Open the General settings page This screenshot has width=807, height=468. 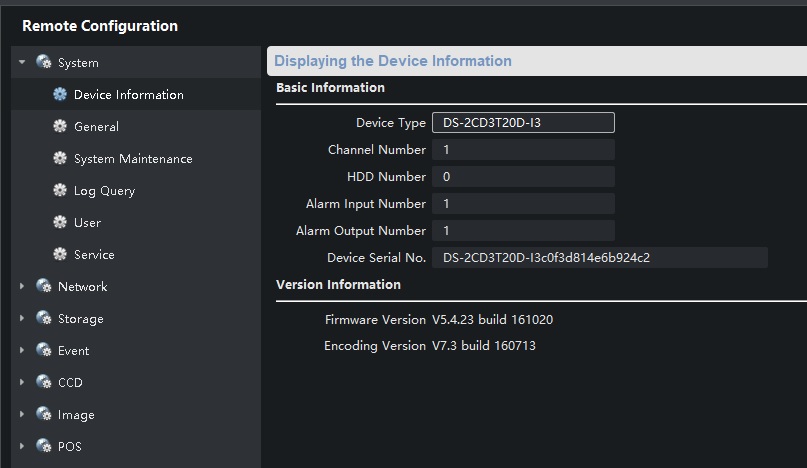96,127
